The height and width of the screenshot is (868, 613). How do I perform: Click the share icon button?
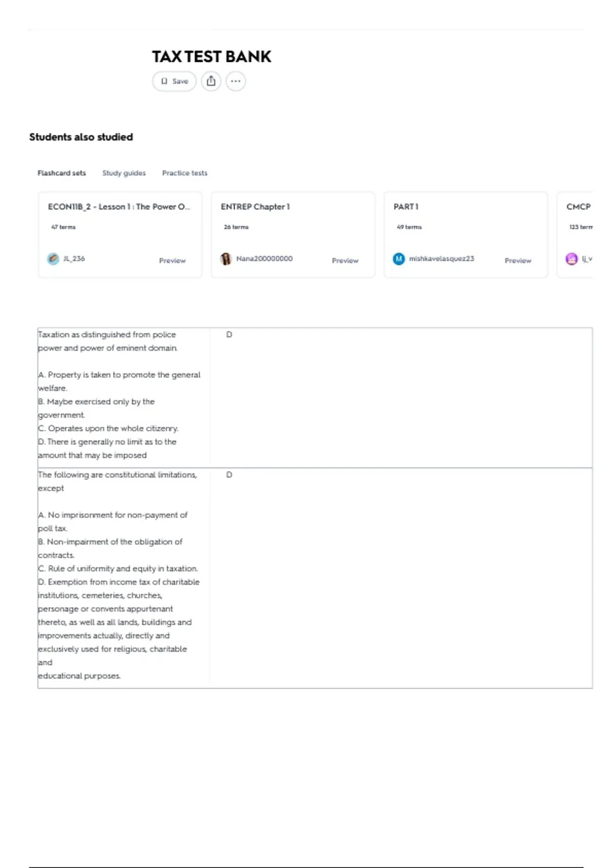click(211, 81)
